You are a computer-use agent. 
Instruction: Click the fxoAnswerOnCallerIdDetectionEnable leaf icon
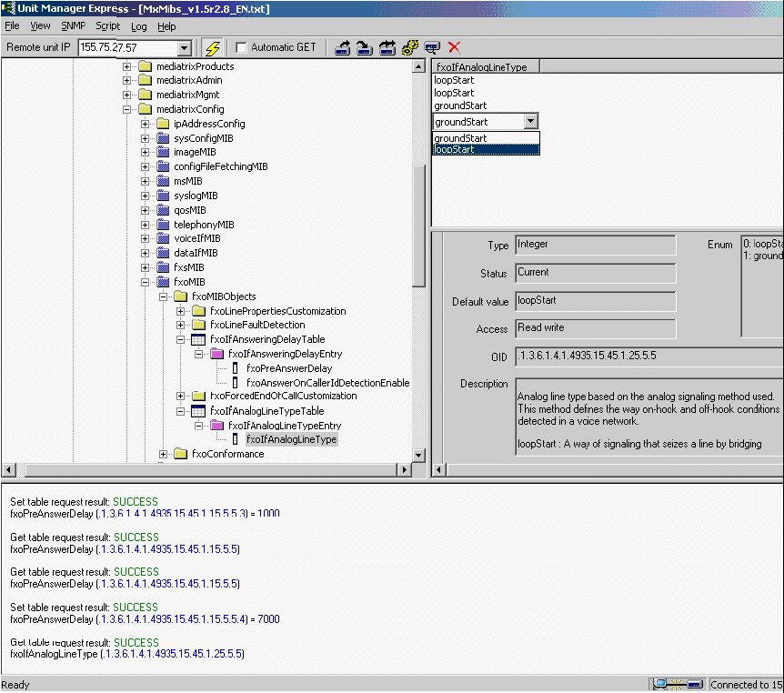point(235,383)
